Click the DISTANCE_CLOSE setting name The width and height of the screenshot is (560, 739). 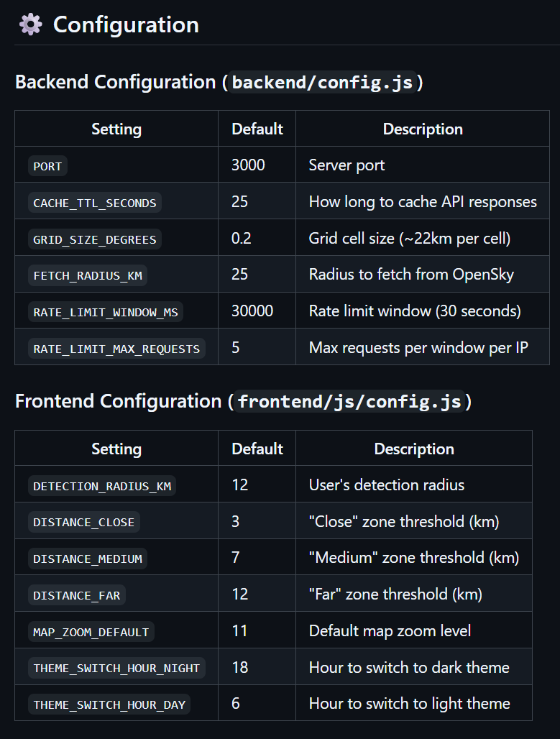pyautogui.click(x=83, y=522)
